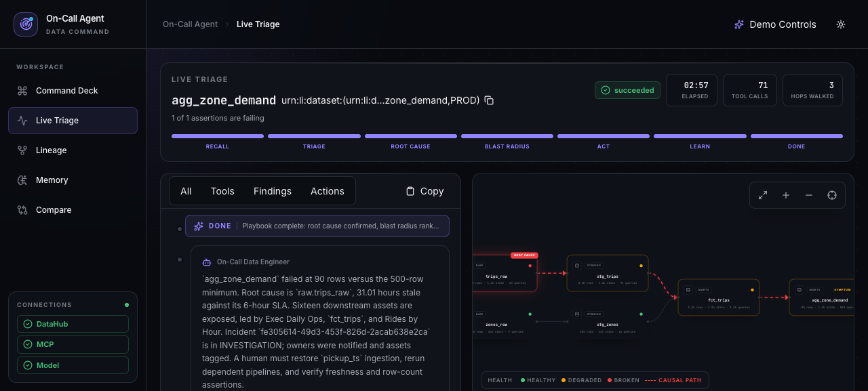Screen dimensions: 868x391
Task: Select the Actions filter tab
Action: click(x=328, y=191)
